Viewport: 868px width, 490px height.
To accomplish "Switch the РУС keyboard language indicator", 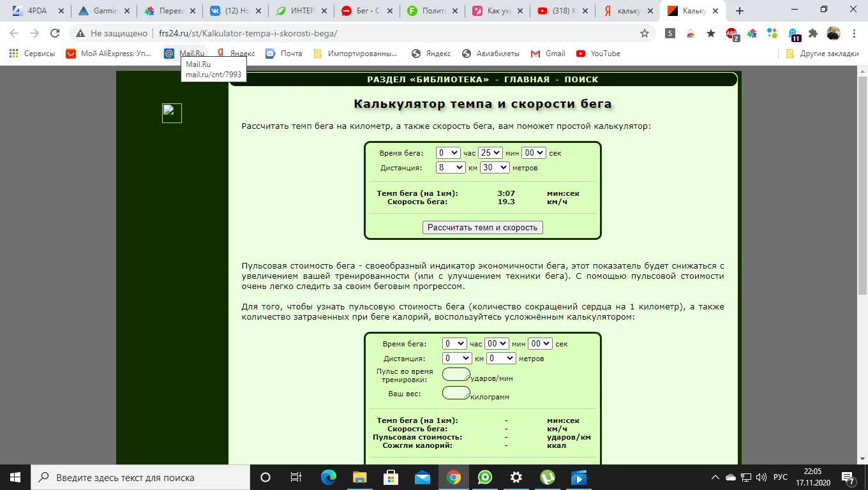I will click(x=781, y=477).
